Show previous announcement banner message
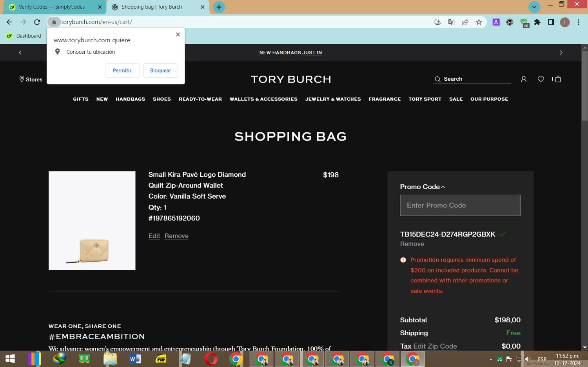This screenshot has height=367, width=588. [x=20, y=52]
